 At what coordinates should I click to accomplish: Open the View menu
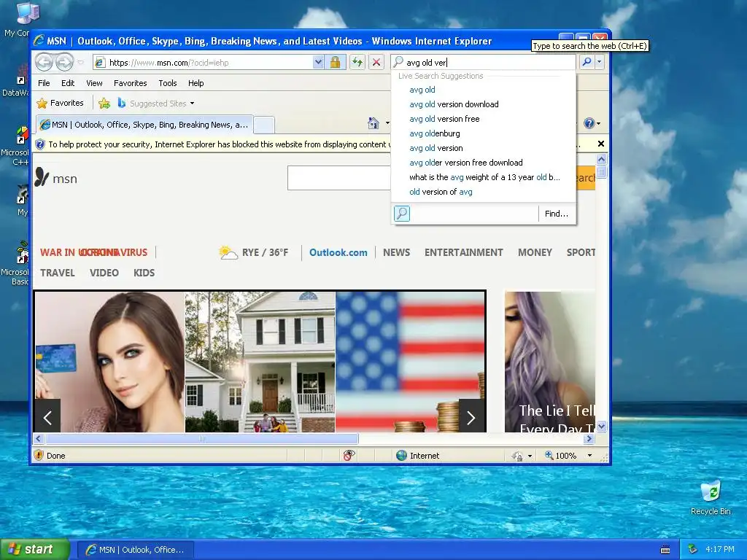click(x=94, y=83)
